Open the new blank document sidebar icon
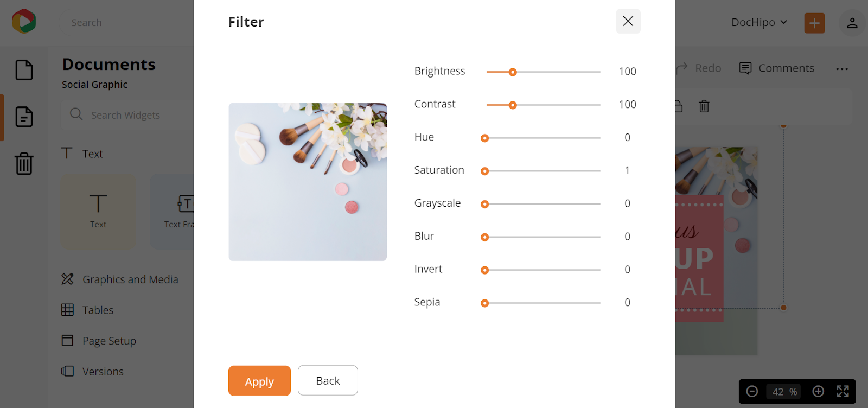Image resolution: width=868 pixels, height=408 pixels. (24, 70)
